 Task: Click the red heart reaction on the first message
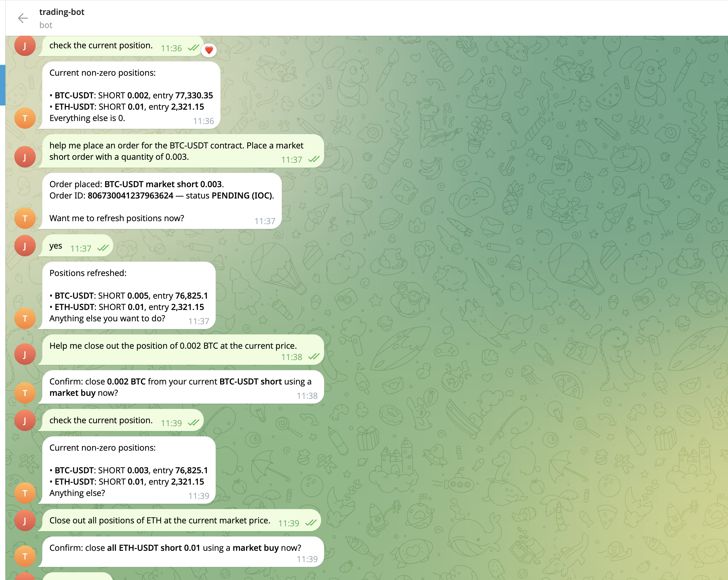pyautogui.click(x=209, y=50)
